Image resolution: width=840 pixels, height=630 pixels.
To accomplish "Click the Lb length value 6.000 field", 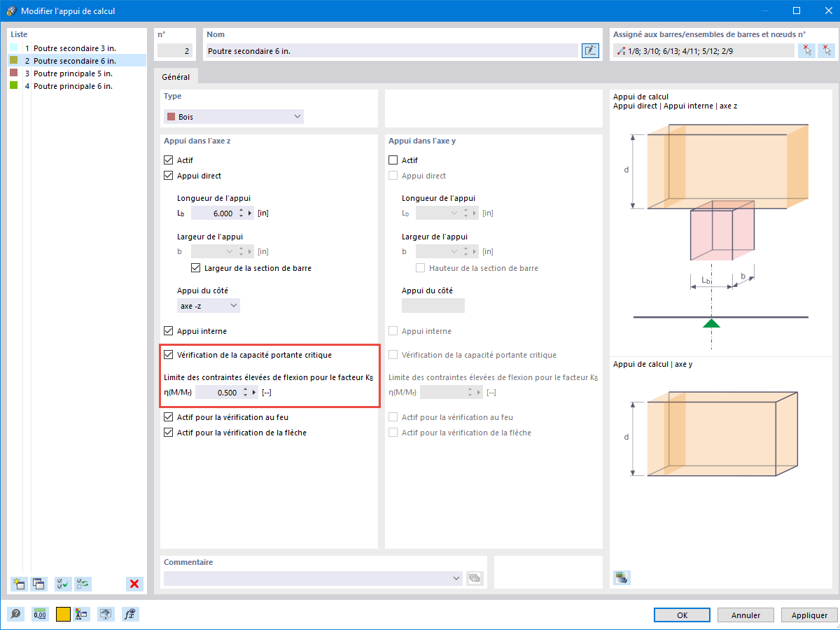I will tap(214, 213).
